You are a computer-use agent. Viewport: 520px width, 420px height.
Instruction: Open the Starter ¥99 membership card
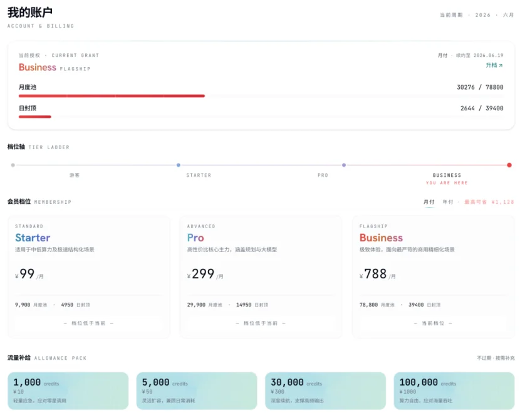89,277
